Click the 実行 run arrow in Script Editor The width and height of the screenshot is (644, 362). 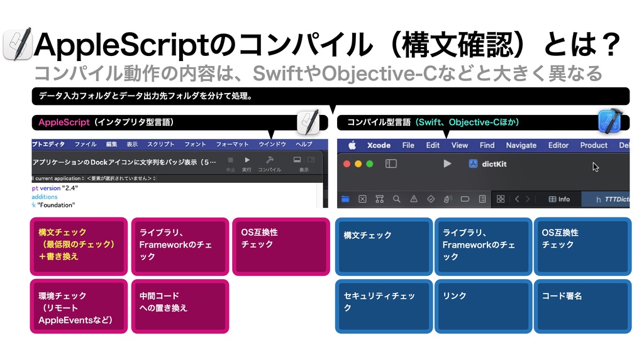[x=247, y=160]
